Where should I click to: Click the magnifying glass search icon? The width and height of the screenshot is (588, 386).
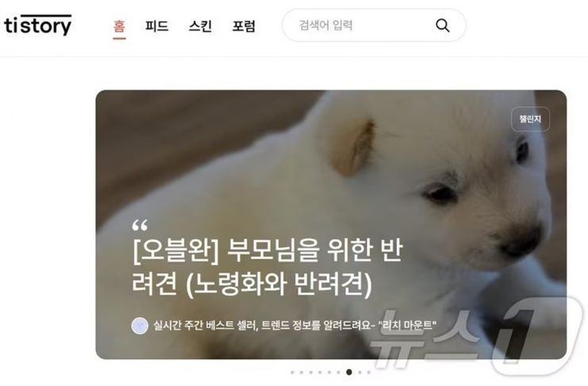tap(443, 25)
